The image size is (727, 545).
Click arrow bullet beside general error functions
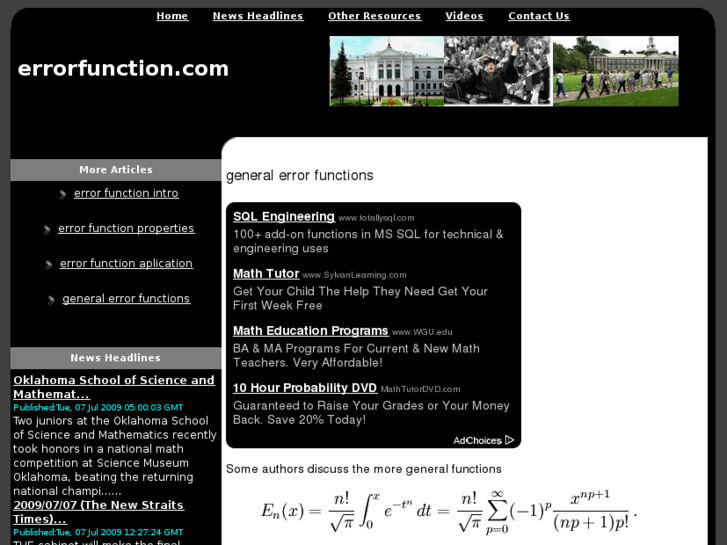[51, 300]
